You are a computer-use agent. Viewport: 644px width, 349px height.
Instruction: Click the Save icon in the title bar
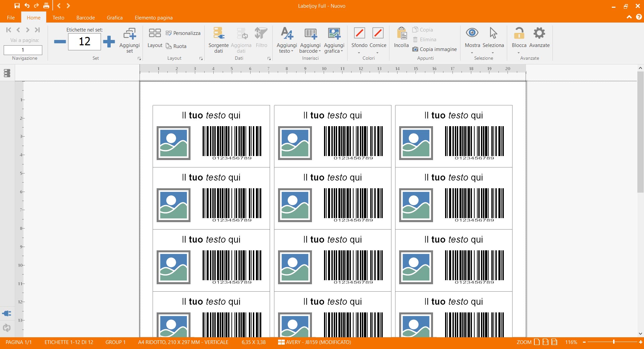point(17,6)
